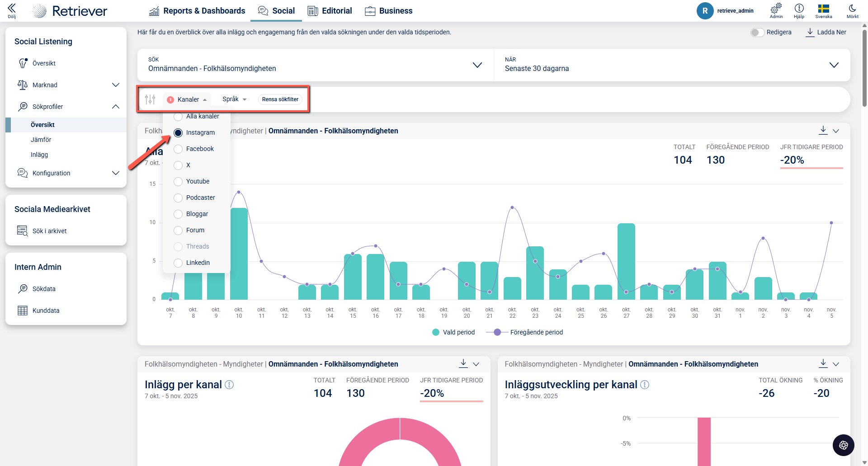Click the Rensa sökfilter button

tap(280, 99)
